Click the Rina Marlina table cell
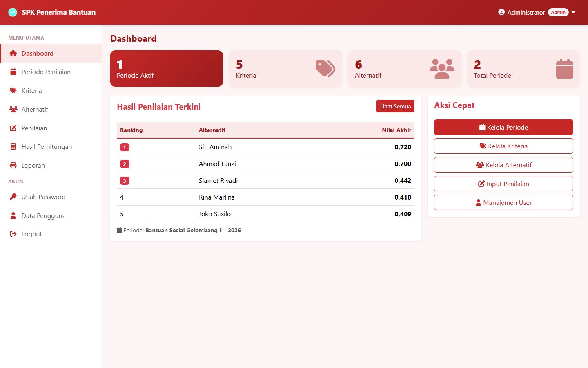 [x=217, y=197]
